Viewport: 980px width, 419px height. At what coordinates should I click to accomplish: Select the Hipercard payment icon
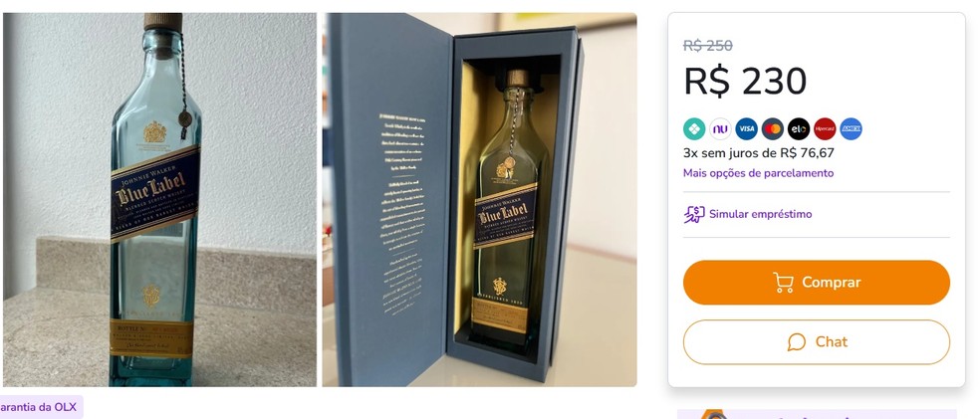pos(825,128)
